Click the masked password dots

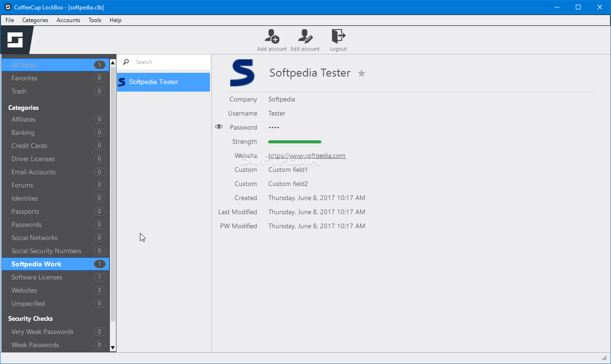[x=274, y=127]
